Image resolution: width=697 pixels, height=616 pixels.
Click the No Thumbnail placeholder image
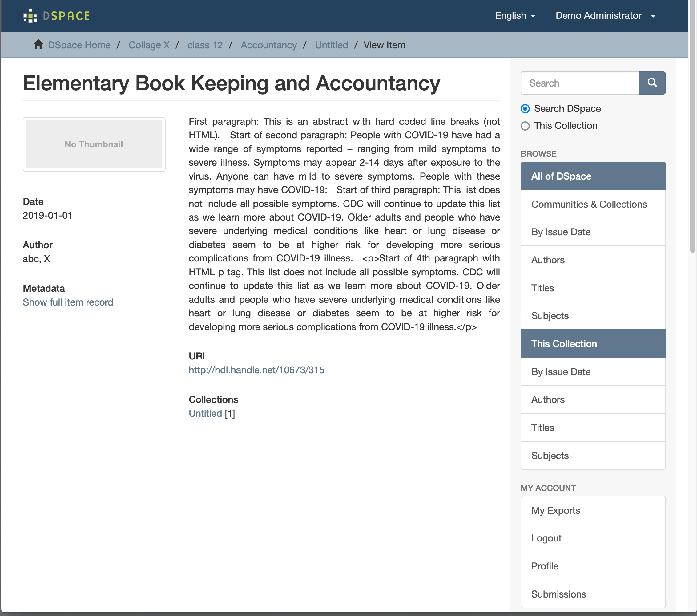coord(94,144)
